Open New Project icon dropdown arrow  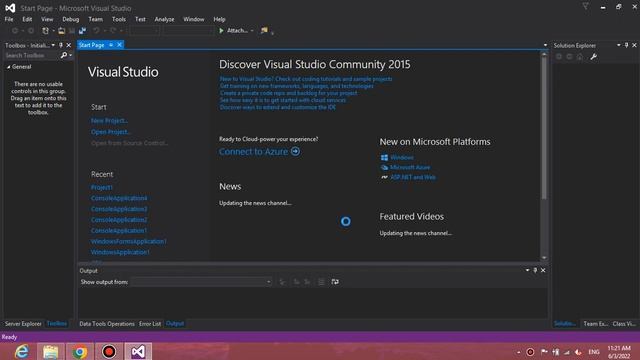(x=53, y=31)
